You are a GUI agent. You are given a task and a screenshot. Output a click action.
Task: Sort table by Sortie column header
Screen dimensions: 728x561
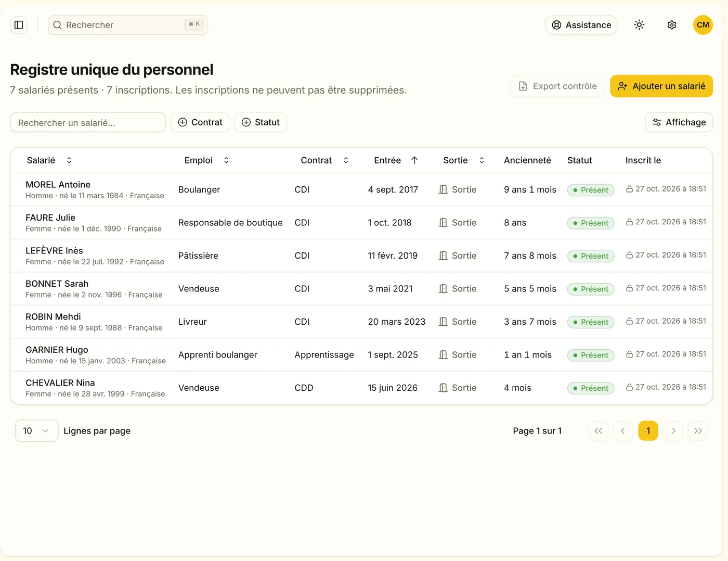tap(464, 160)
